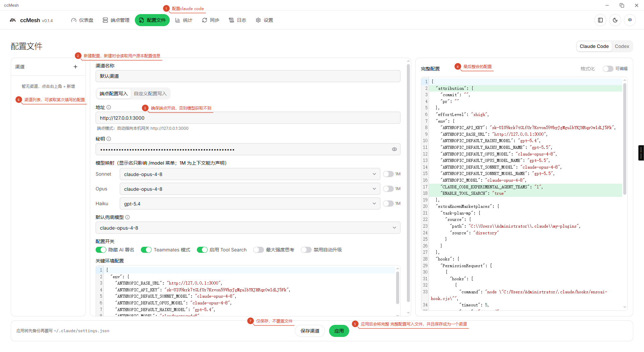The width and height of the screenshot is (644, 352).
Task: Open the Haiku model dropdown
Action: [x=250, y=203]
